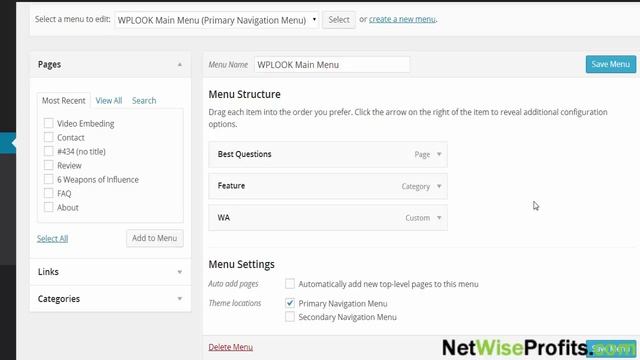Viewport: 640px width, 360px height.
Task: Select the About page checkbox
Action: pyautogui.click(x=49, y=207)
